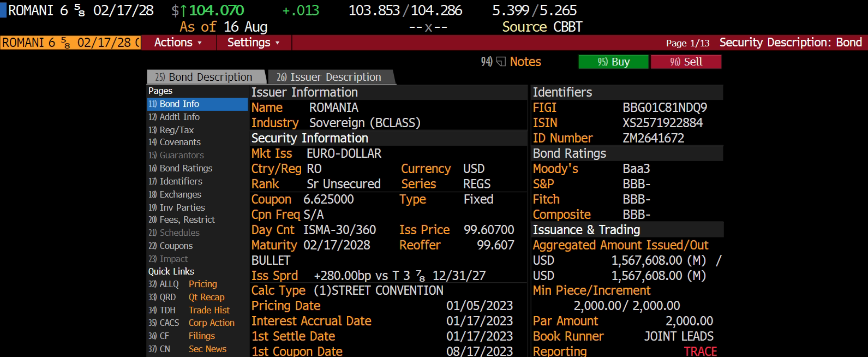
Task: Open the Settings dropdown menu
Action: click(x=254, y=43)
